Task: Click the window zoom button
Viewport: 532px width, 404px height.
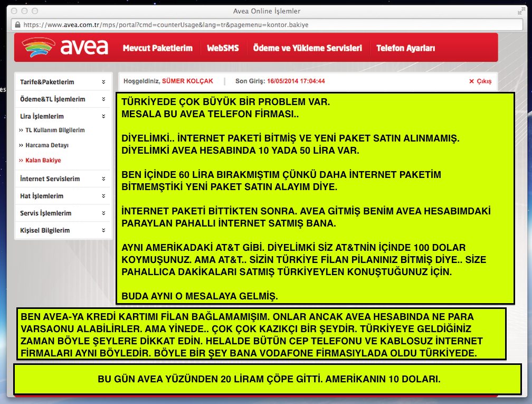Action: 35,11
